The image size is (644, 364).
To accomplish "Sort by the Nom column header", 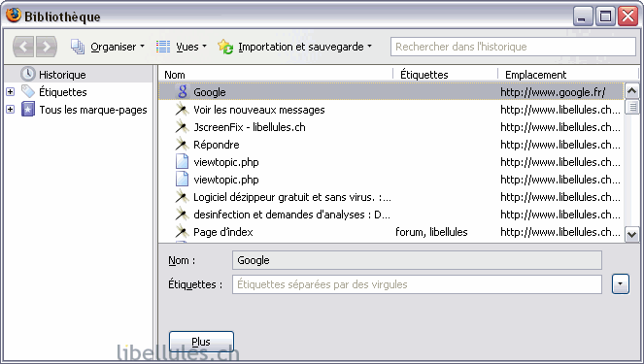I will (x=276, y=75).
